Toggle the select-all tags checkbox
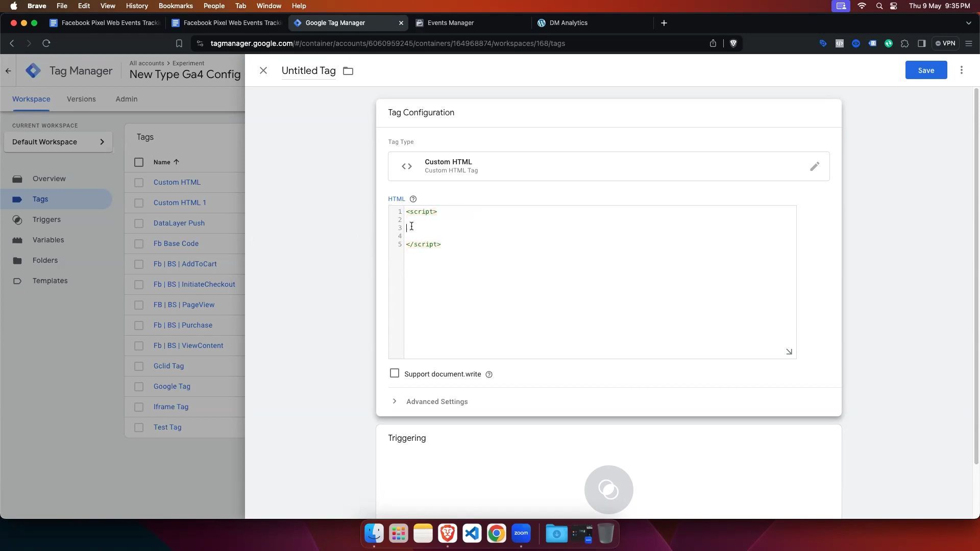Viewport: 980px width, 551px height. click(139, 162)
